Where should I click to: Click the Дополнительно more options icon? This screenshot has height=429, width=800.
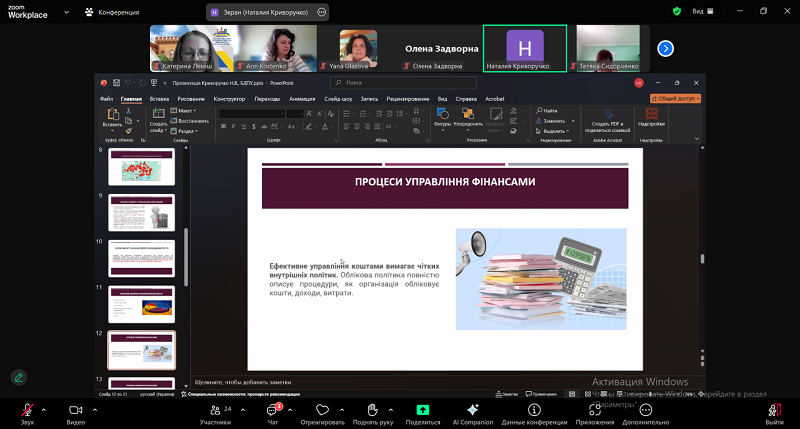[645, 410]
